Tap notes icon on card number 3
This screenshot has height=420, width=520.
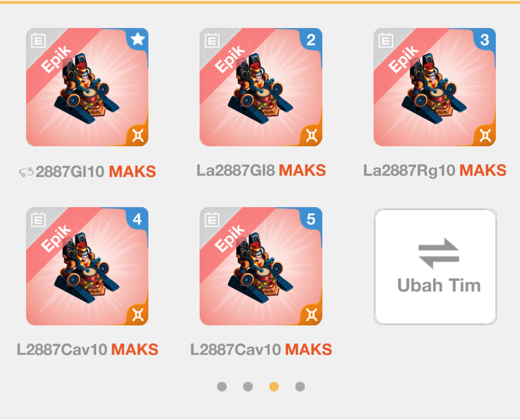coord(386,41)
